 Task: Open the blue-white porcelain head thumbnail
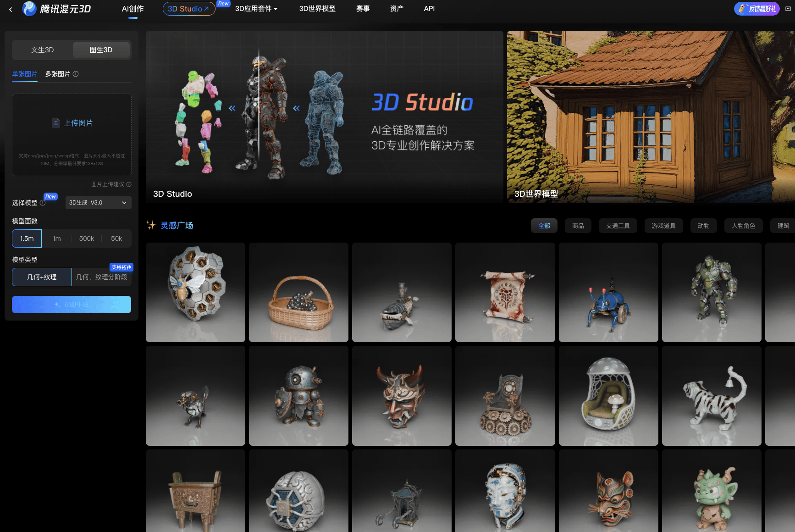(x=505, y=491)
